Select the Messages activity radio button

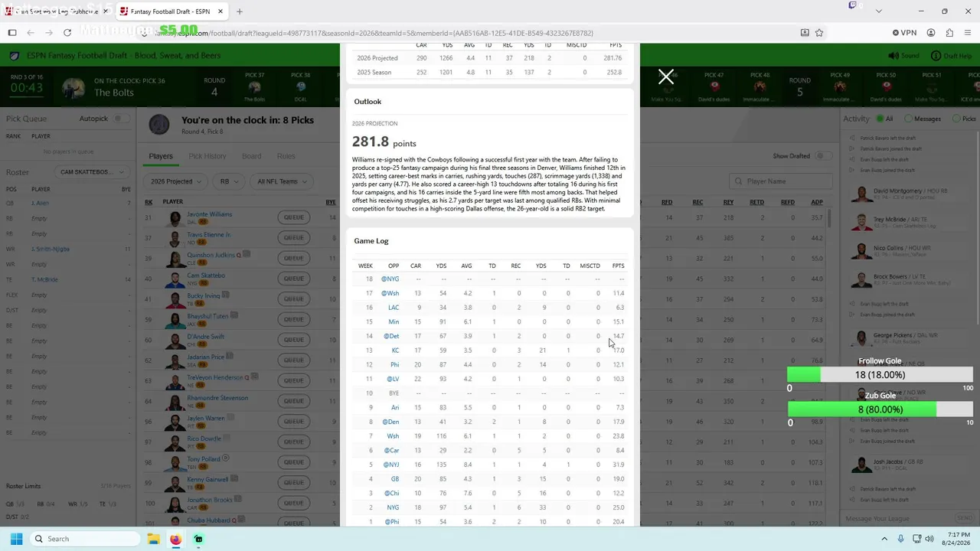click(908, 119)
